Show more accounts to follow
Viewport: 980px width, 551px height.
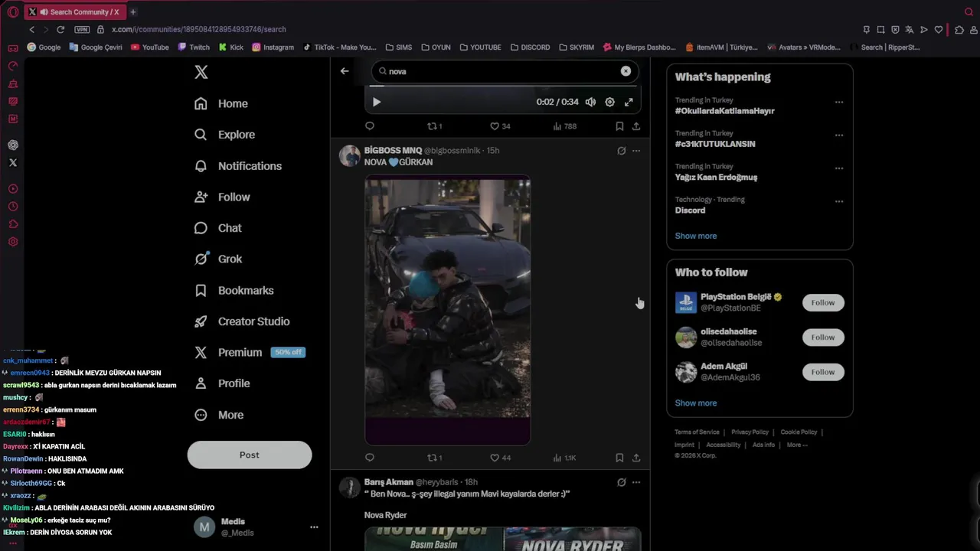tap(696, 403)
